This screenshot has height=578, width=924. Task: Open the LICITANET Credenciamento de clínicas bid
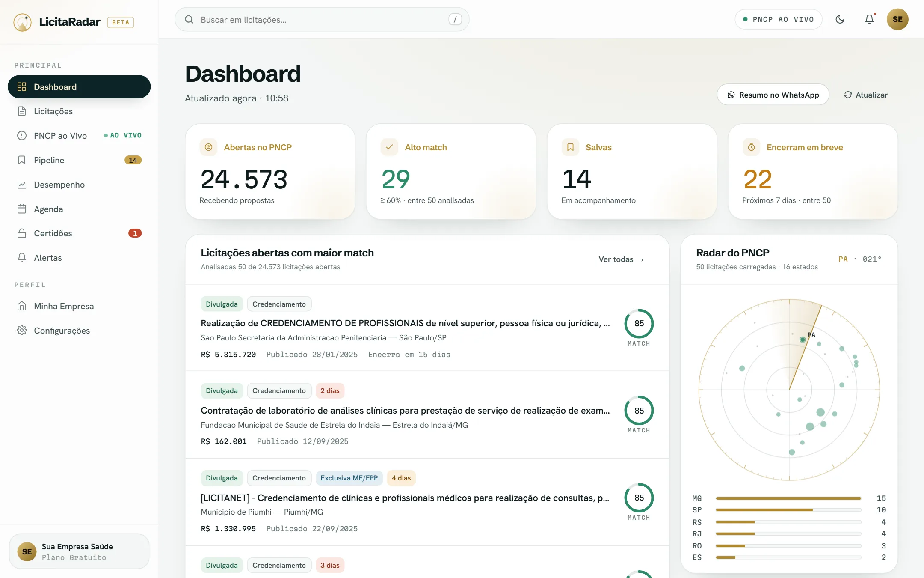point(405,498)
